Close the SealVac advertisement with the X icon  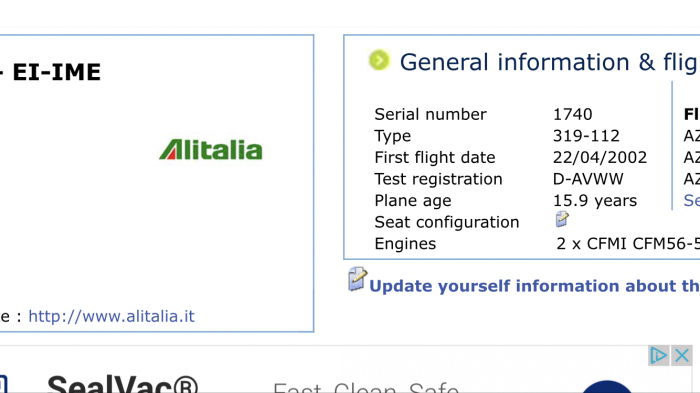[682, 355]
